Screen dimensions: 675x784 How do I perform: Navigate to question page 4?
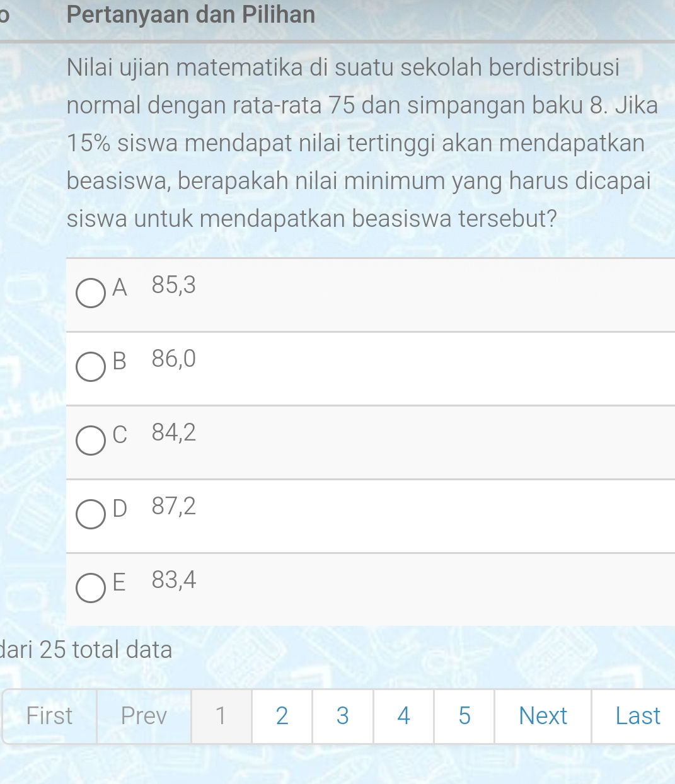coord(403,716)
